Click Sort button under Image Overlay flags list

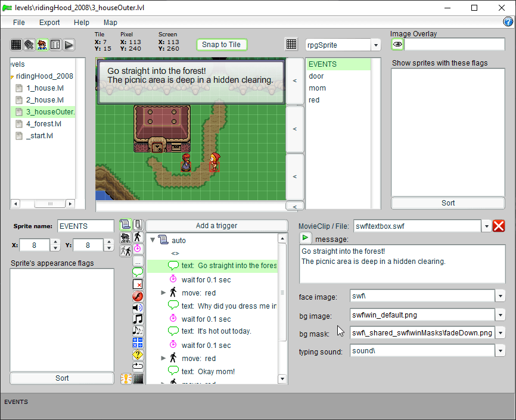coord(448,203)
